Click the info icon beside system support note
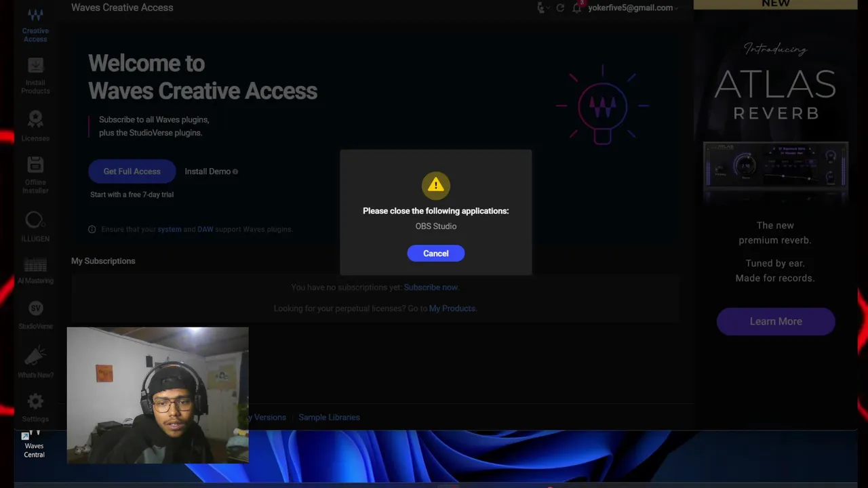 pos(92,229)
